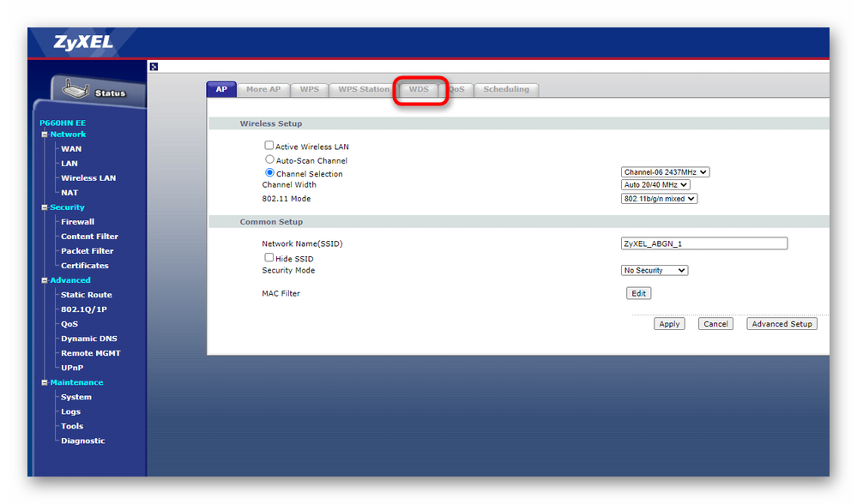857x504 pixels.
Task: Collapse the Maintenance tree section
Action: pos(45,382)
